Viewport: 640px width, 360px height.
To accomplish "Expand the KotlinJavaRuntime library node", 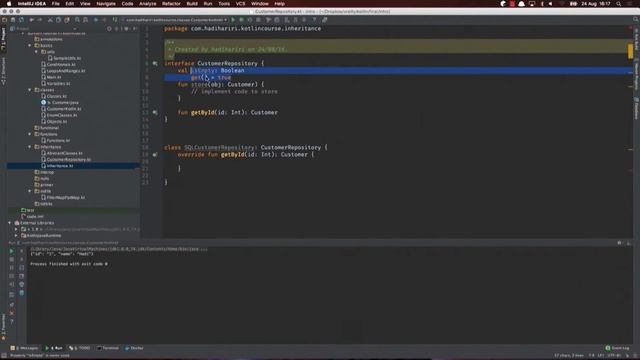I will [16, 236].
